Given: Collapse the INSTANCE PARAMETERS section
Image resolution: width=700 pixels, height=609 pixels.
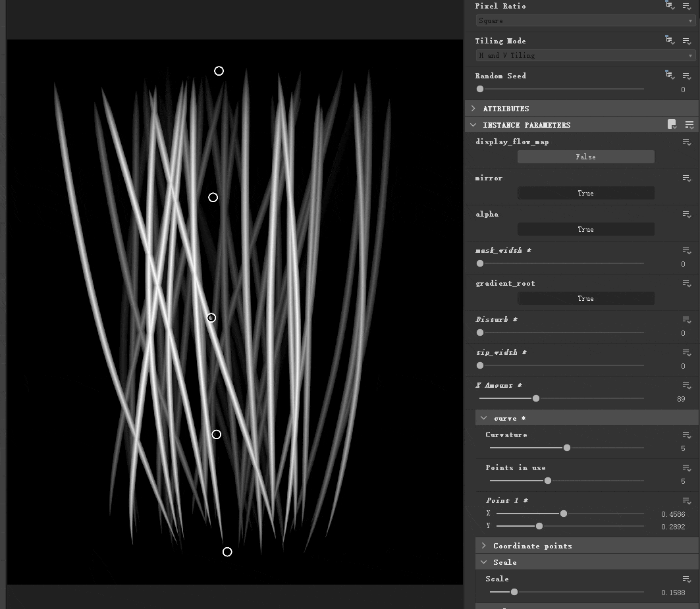Looking at the screenshot, I should (x=473, y=125).
